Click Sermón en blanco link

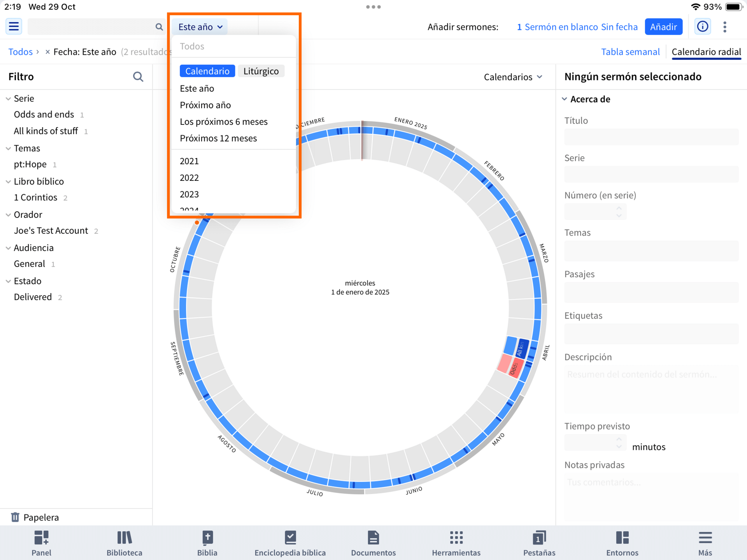pyautogui.click(x=561, y=27)
